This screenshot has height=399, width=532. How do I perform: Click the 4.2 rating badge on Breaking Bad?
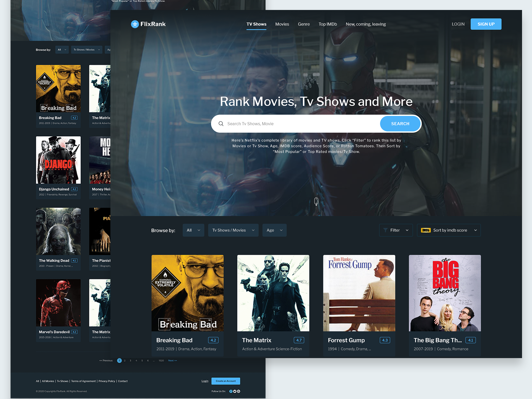tap(213, 340)
